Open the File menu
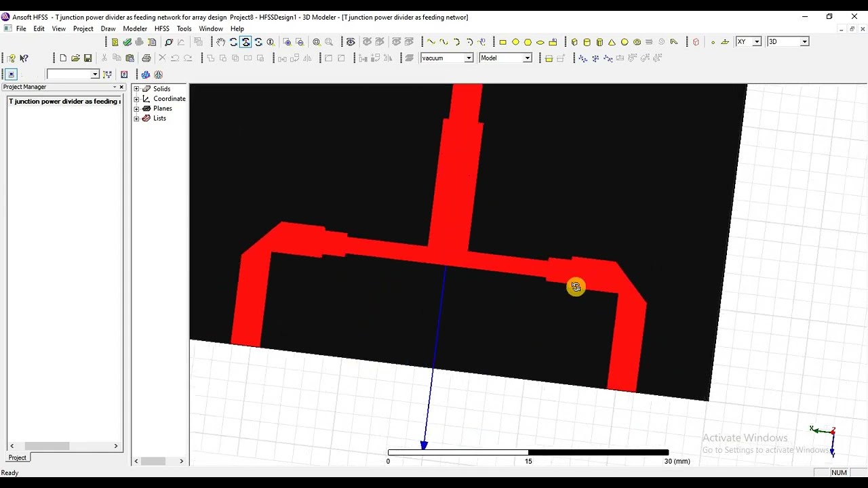The width and height of the screenshot is (868, 488). click(21, 29)
